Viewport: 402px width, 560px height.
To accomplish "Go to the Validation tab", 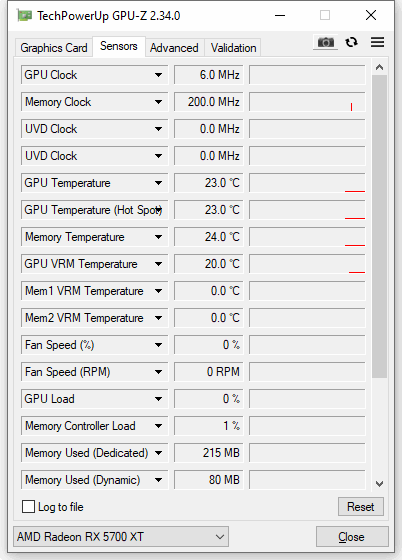I will tap(233, 48).
